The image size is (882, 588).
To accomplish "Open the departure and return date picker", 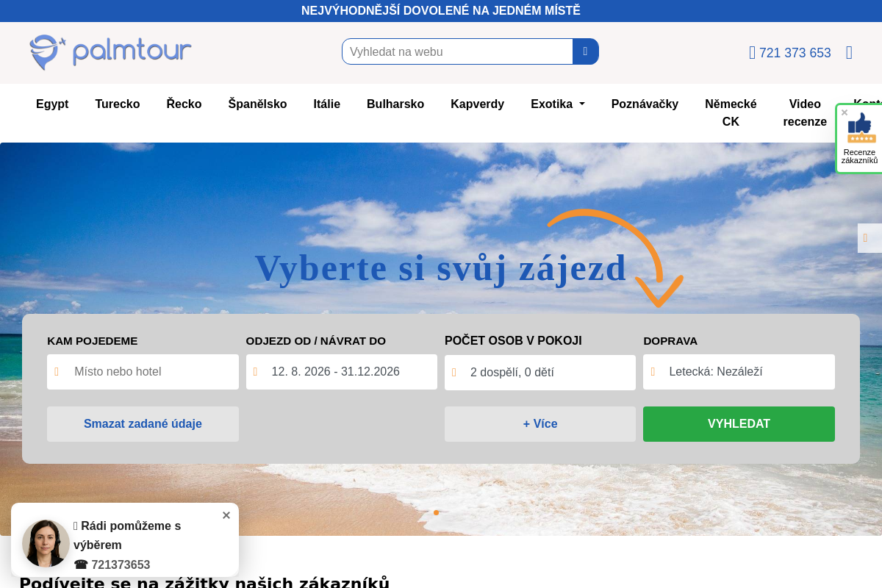I will click(x=342, y=372).
